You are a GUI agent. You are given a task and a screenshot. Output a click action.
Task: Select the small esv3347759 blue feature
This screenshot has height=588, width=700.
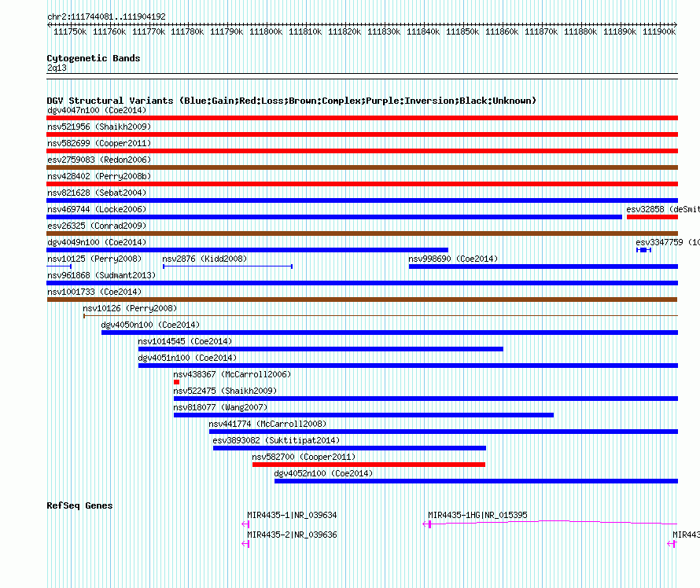[x=643, y=250]
